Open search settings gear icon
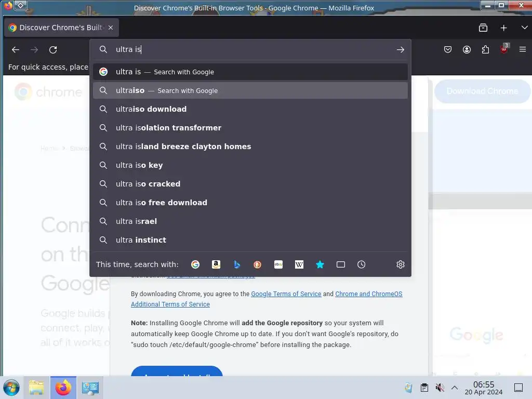532x399 pixels. coord(401,264)
